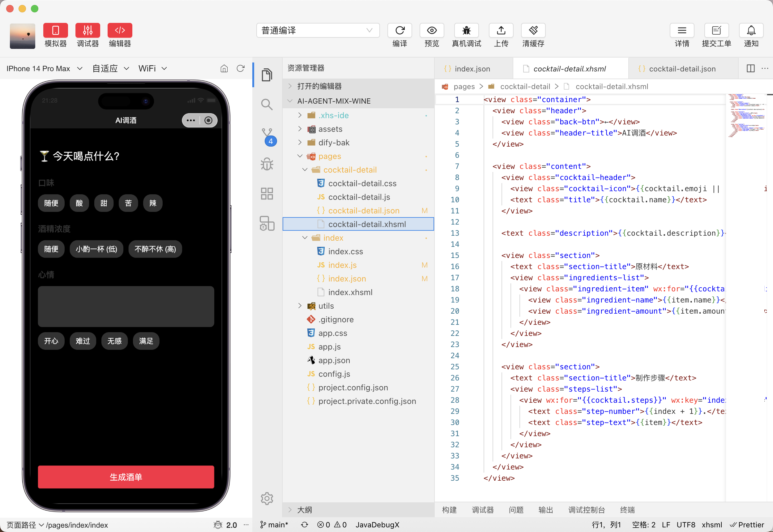Click the 清缓存 clear cache icon
773x532 pixels.
click(533, 31)
